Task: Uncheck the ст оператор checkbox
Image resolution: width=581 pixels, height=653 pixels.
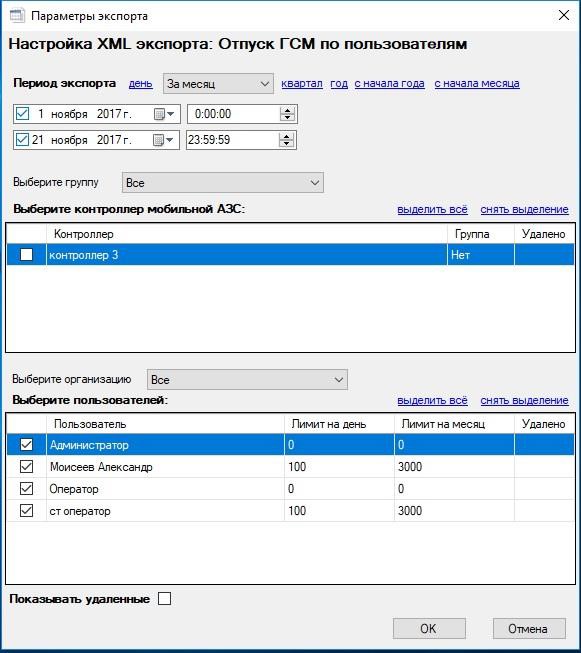Action: 27,511
